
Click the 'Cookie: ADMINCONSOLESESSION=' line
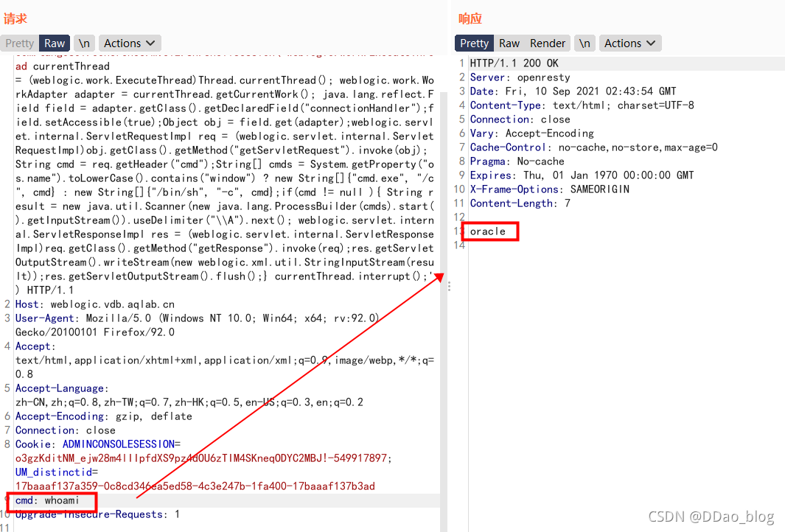[x=98, y=444]
